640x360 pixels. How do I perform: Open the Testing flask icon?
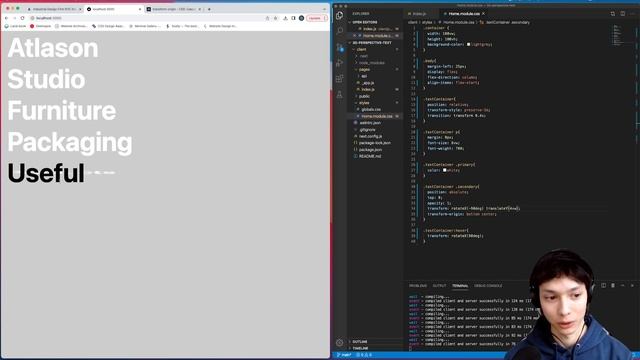(340, 95)
